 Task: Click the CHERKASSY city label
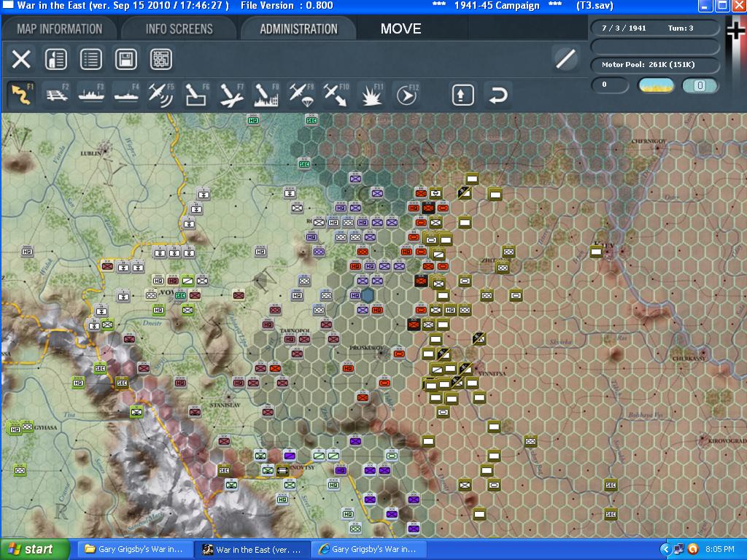coord(689,358)
